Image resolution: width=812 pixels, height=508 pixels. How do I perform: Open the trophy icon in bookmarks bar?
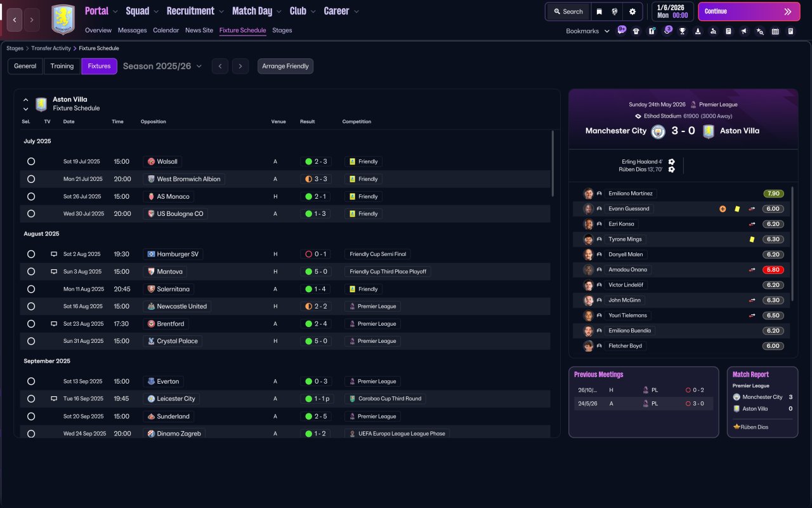(x=683, y=31)
